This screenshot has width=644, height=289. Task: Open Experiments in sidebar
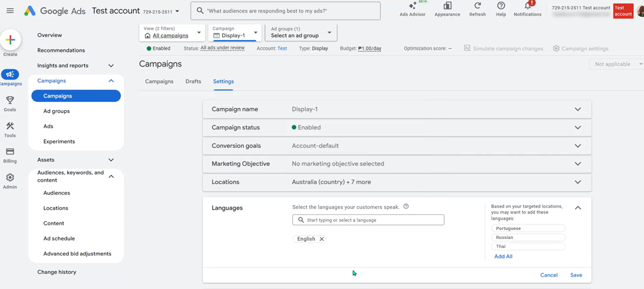59,142
